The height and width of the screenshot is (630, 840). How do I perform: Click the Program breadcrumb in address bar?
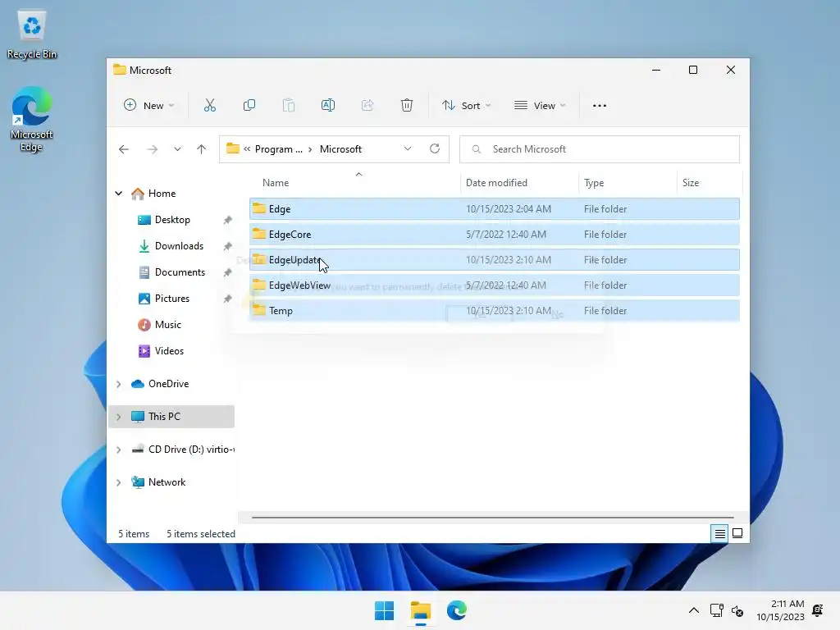coord(279,149)
